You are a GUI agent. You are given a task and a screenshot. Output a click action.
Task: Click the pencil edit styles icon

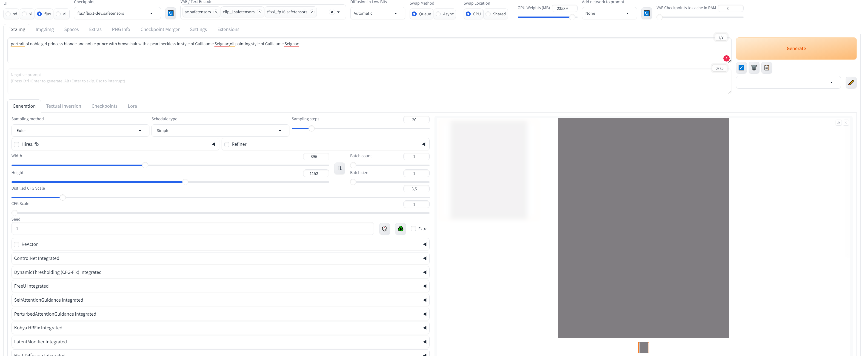pos(851,82)
